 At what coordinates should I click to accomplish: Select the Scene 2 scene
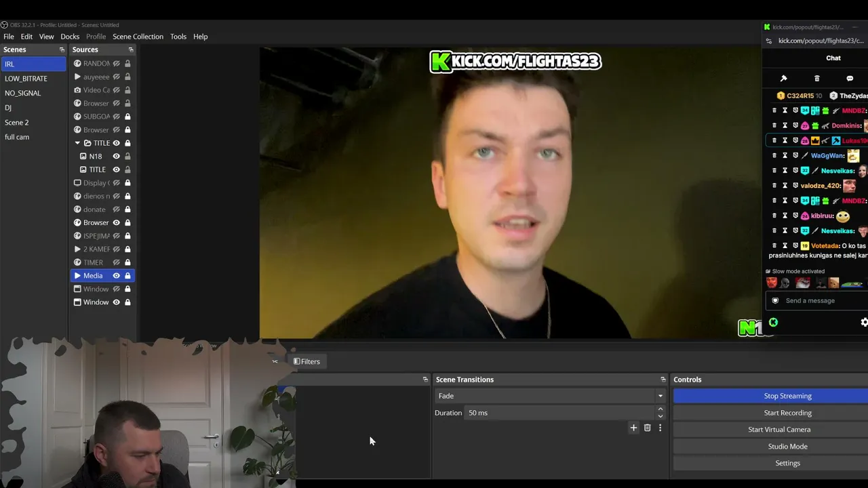(33, 123)
